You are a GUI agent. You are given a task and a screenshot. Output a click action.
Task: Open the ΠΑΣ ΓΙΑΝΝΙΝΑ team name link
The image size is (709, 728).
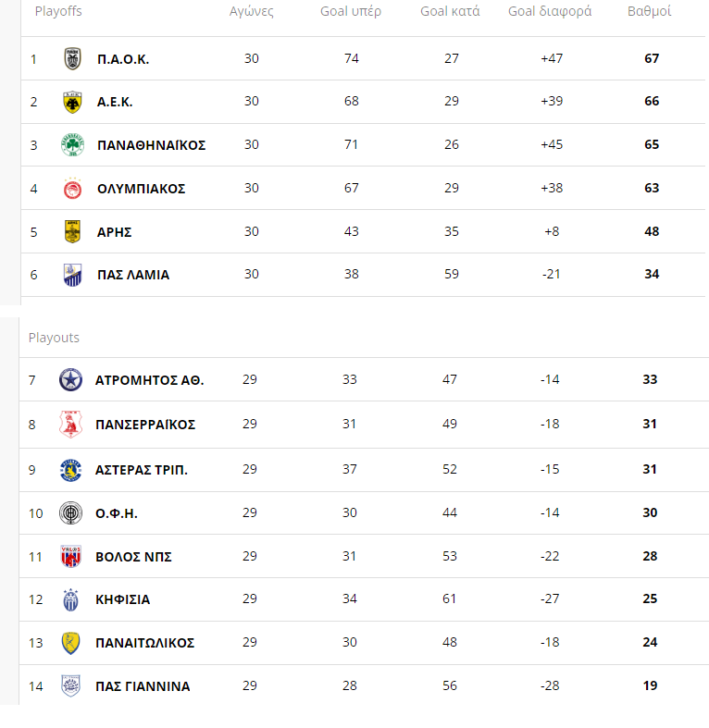143,686
